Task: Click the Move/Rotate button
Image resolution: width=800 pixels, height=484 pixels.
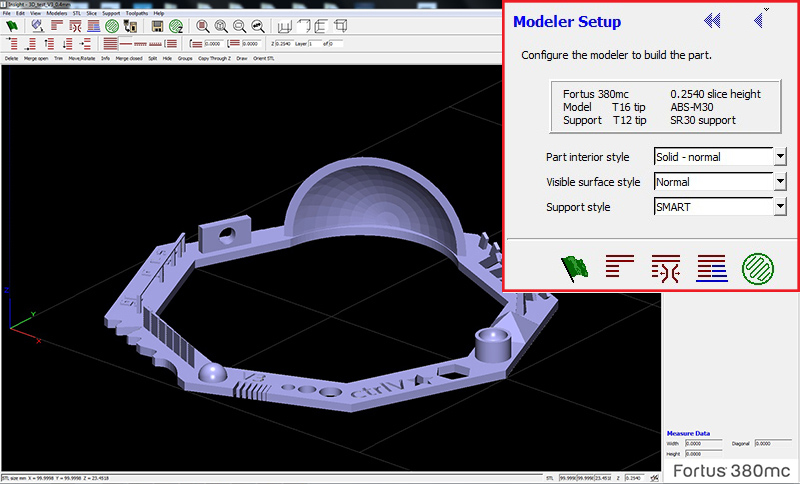Action: pos(82,59)
